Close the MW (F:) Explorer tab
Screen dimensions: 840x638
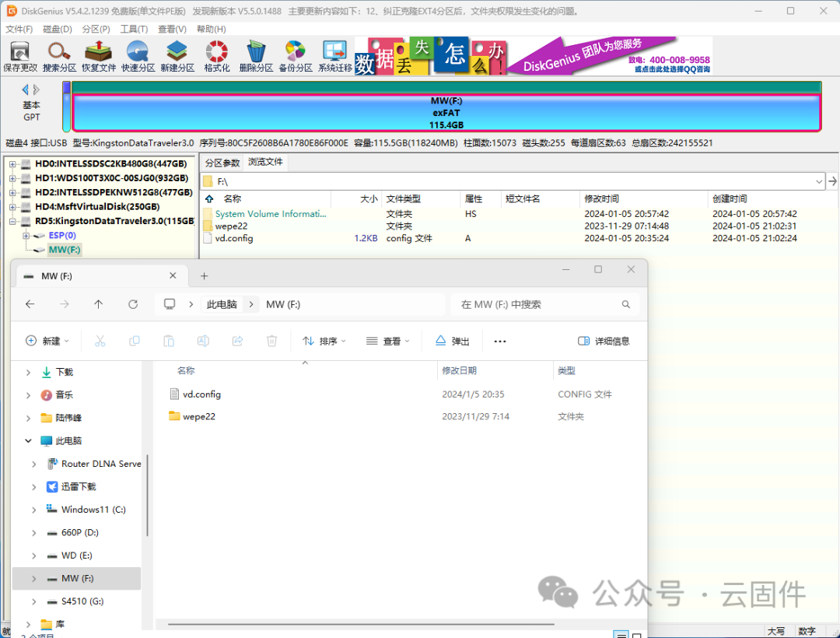173,275
